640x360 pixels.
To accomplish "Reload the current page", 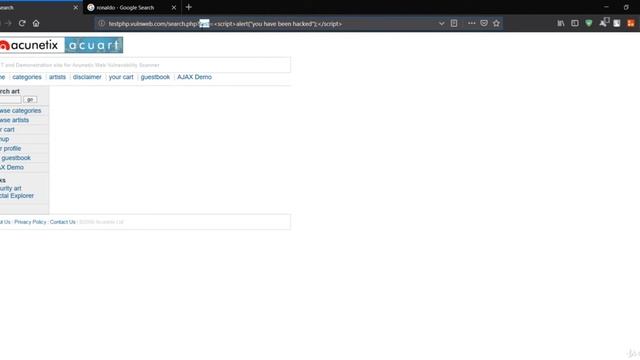I will pyautogui.click(x=22, y=23).
